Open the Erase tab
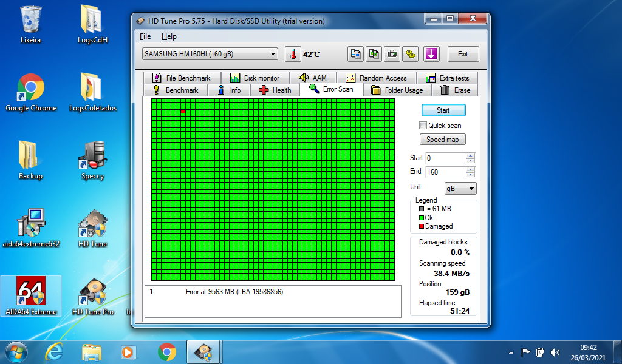The image size is (622, 364). tap(455, 90)
